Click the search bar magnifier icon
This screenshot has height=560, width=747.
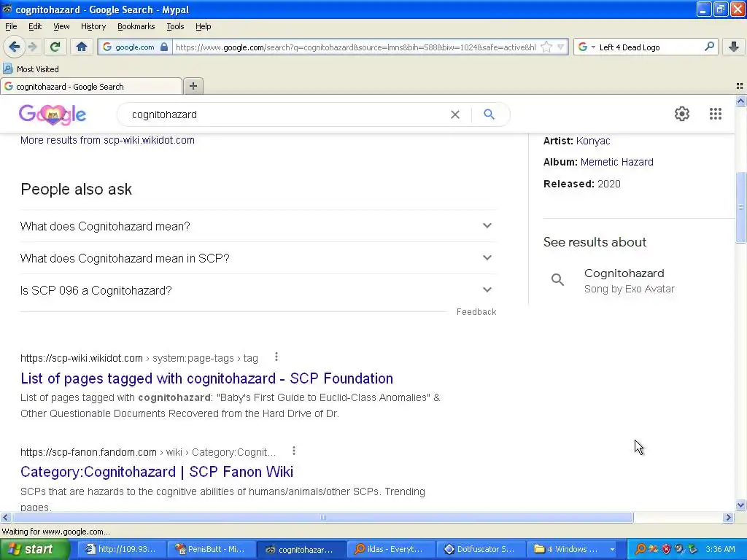[x=709, y=47]
